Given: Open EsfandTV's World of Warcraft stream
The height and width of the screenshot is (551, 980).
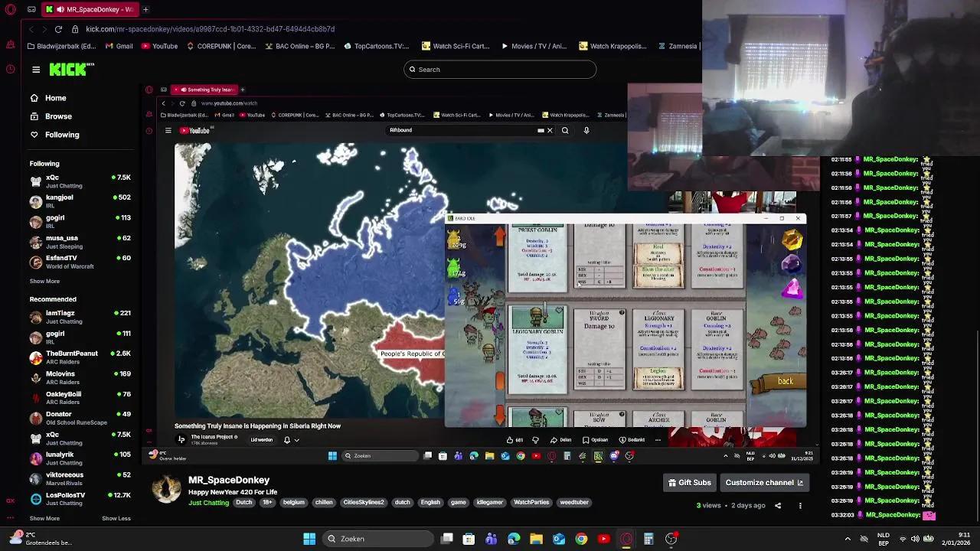Looking at the screenshot, I should coord(80,262).
